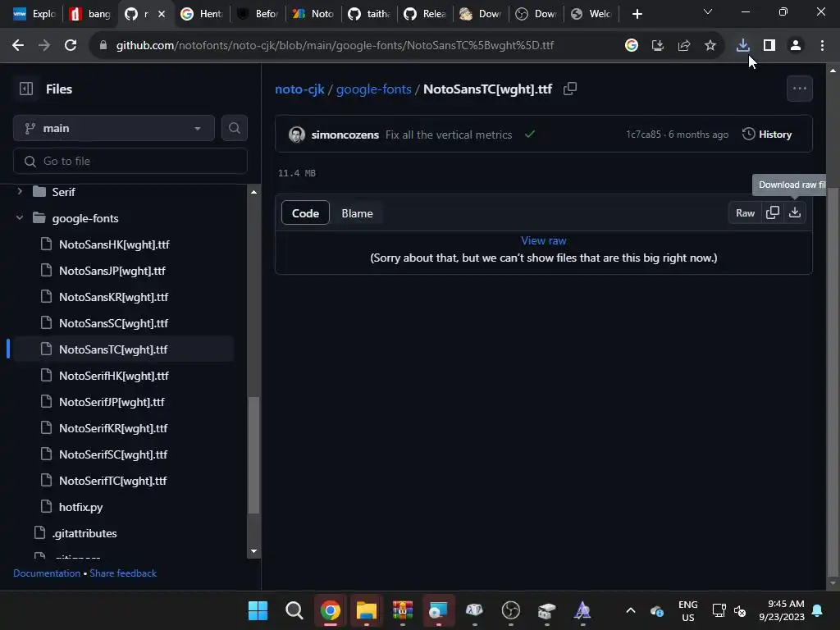
Task: Switch to the bang browser tab
Action: 90,14
